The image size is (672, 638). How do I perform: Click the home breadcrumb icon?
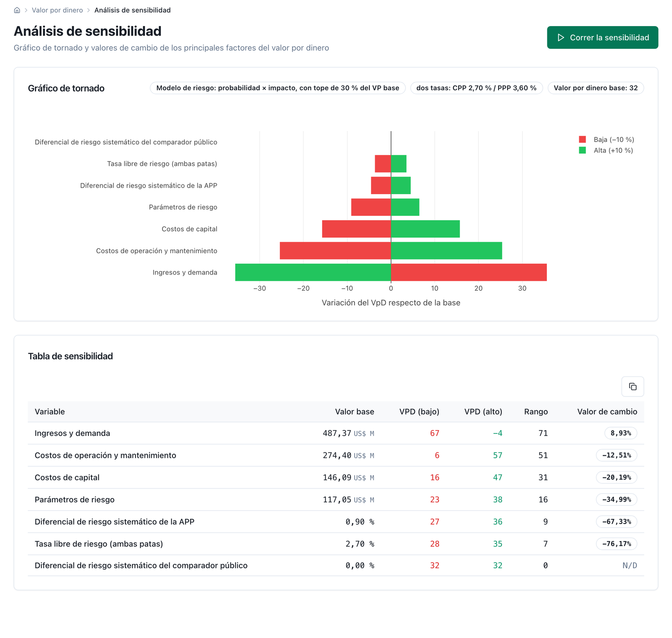[x=17, y=10]
